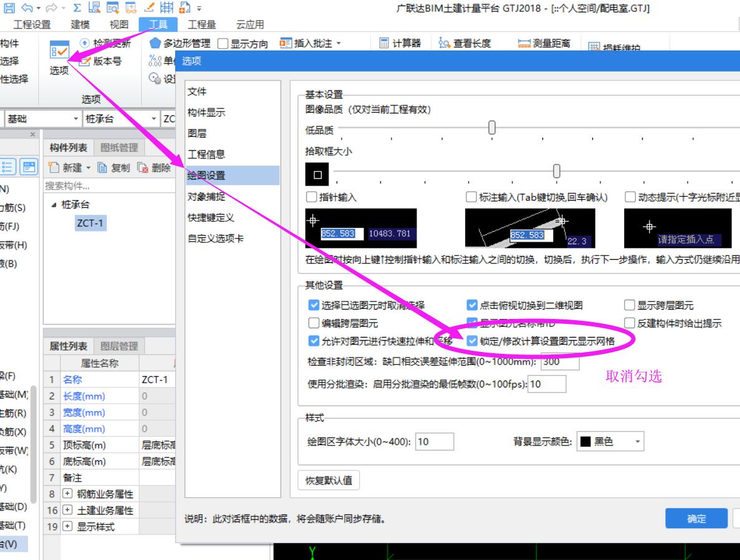Enable 指针输入 checkbox
This screenshot has height=560, width=740.
coord(312,197)
